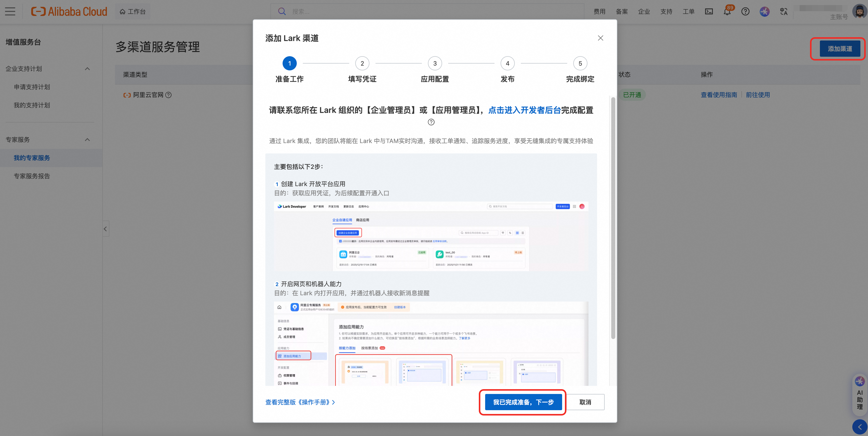
Task: Collapse the left sidebar with arrow handle
Action: point(106,229)
